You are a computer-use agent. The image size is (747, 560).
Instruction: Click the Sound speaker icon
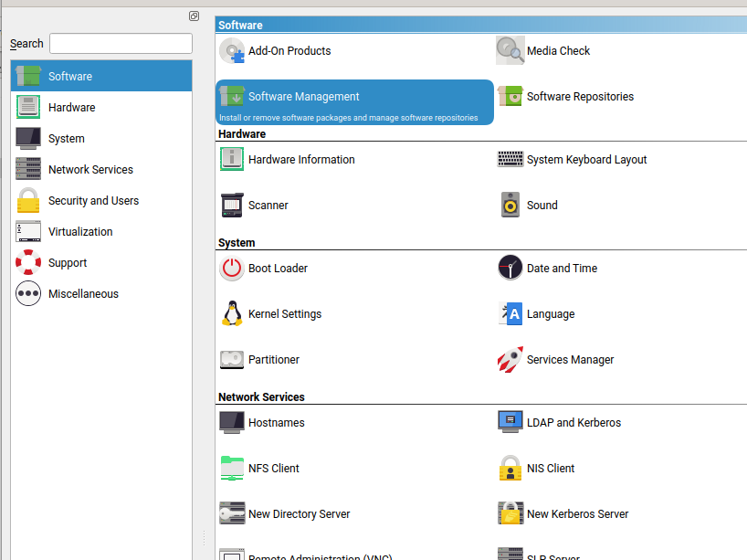[510, 205]
